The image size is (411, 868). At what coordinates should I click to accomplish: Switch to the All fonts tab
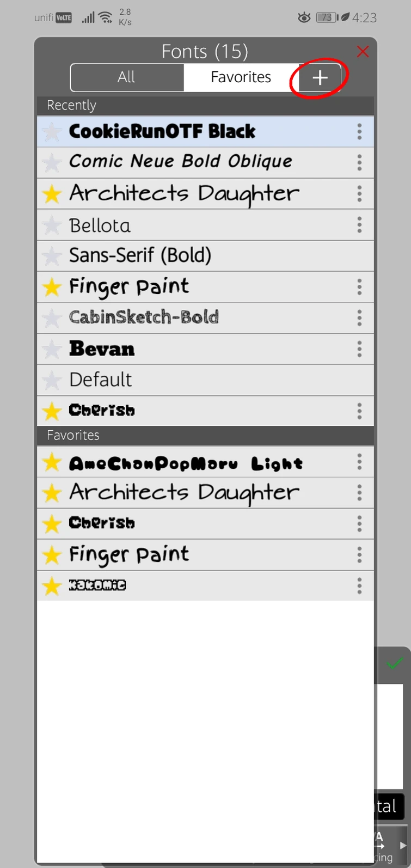tap(126, 77)
